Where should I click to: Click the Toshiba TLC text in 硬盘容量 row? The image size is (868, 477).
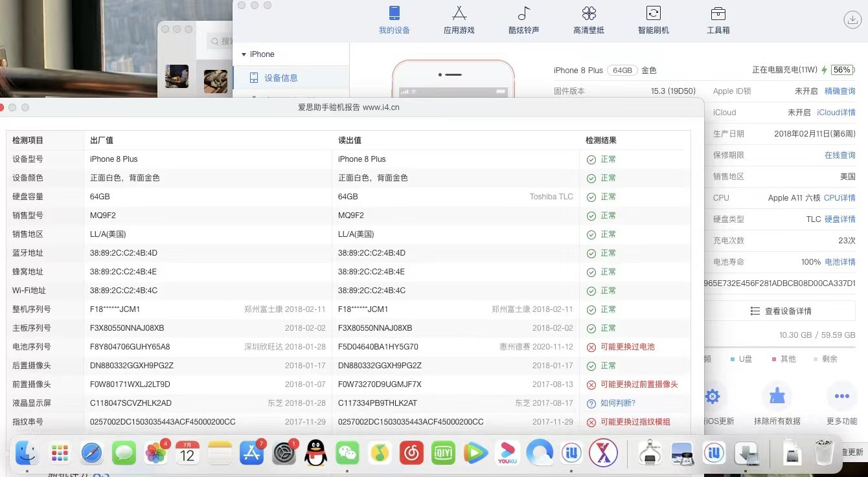click(551, 197)
